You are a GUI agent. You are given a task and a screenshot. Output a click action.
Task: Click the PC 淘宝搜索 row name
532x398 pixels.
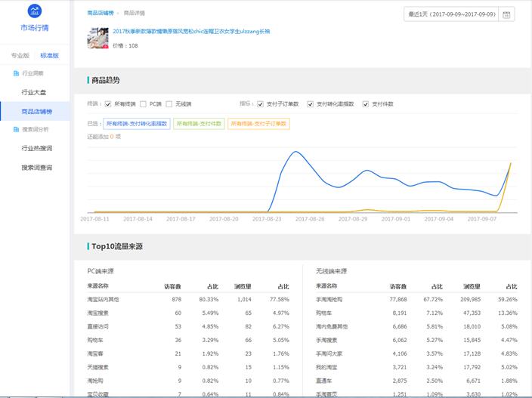(x=97, y=313)
